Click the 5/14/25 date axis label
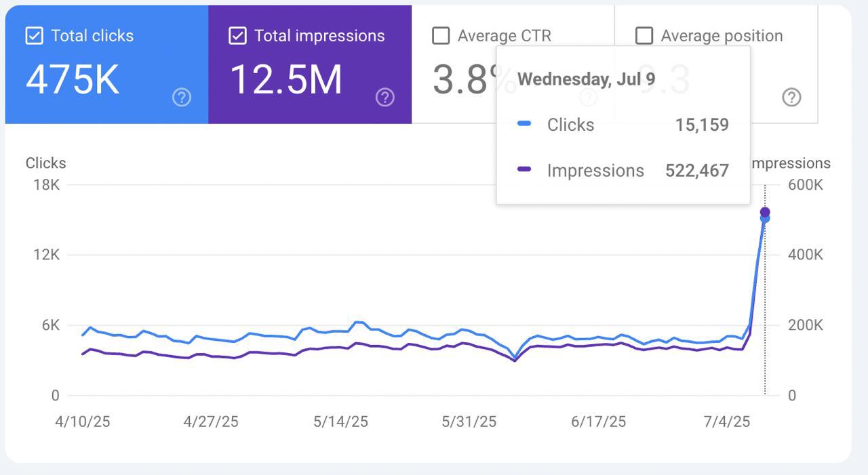 tap(340, 421)
